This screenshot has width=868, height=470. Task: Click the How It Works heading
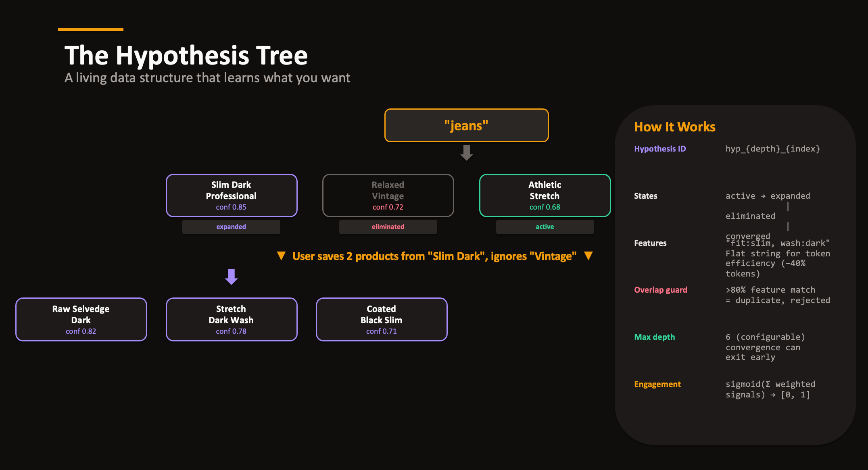[x=674, y=127]
